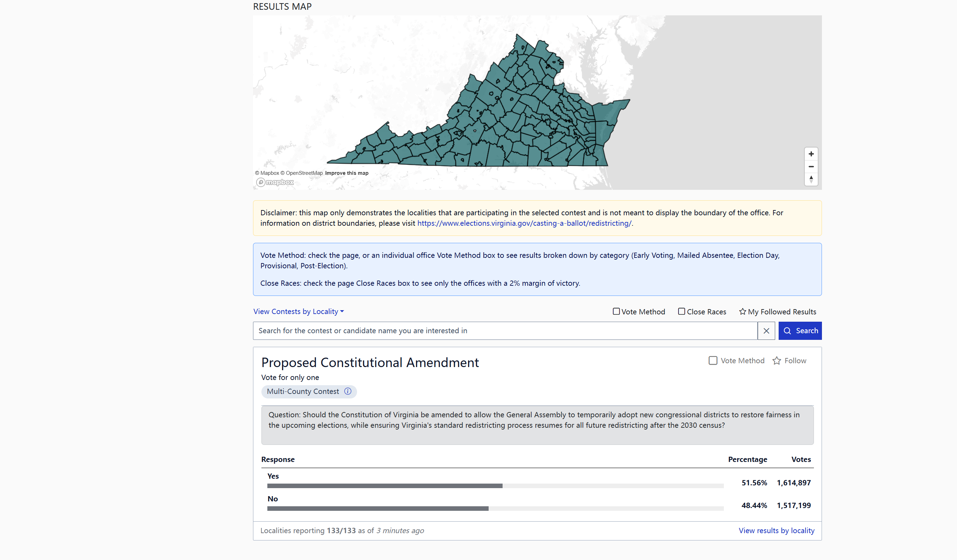Click the Multi-County Contest info icon

pos(348,391)
